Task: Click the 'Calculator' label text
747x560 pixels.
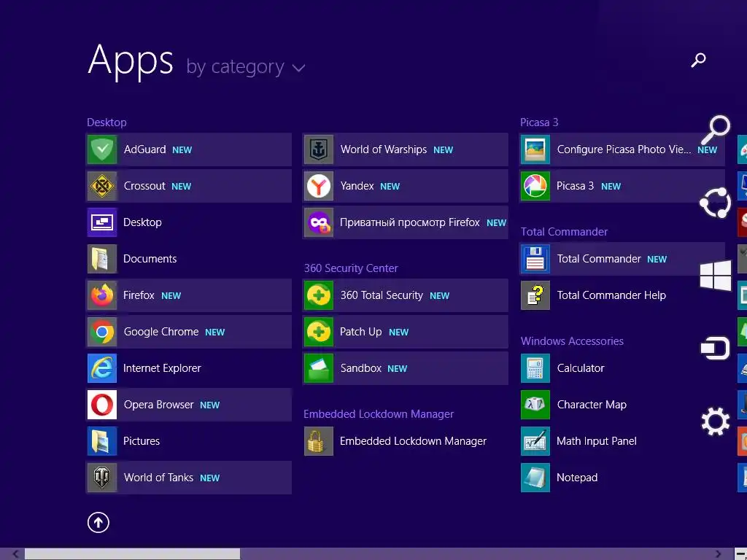Action: [x=581, y=368]
